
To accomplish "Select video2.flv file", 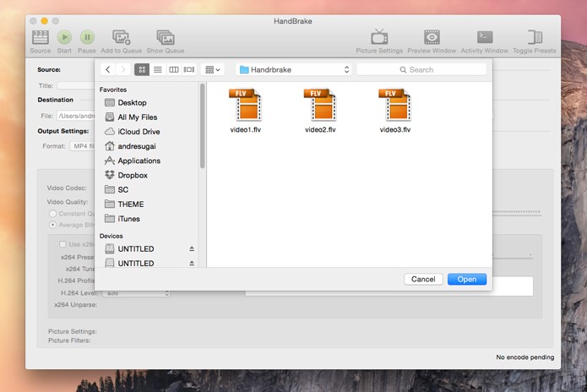I will coord(320,111).
